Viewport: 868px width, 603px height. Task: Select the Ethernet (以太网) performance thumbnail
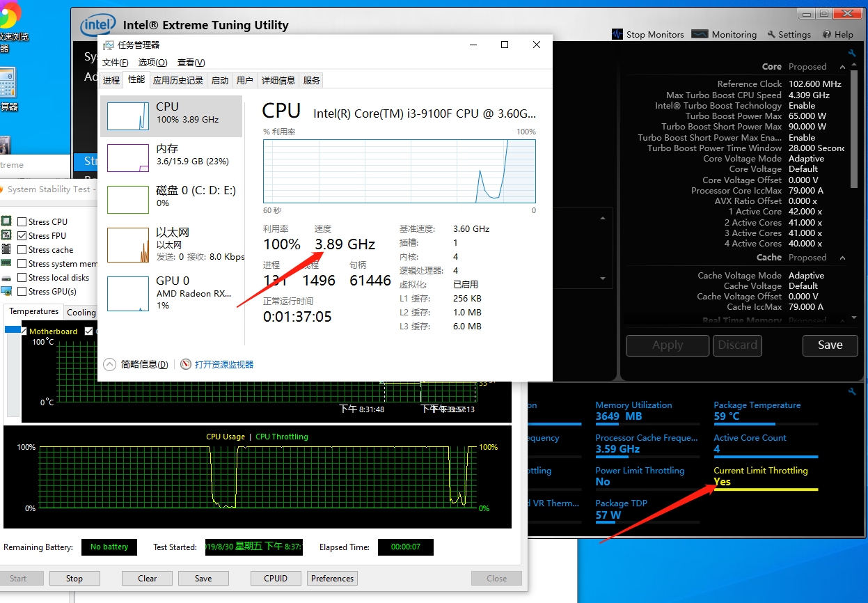(x=128, y=244)
